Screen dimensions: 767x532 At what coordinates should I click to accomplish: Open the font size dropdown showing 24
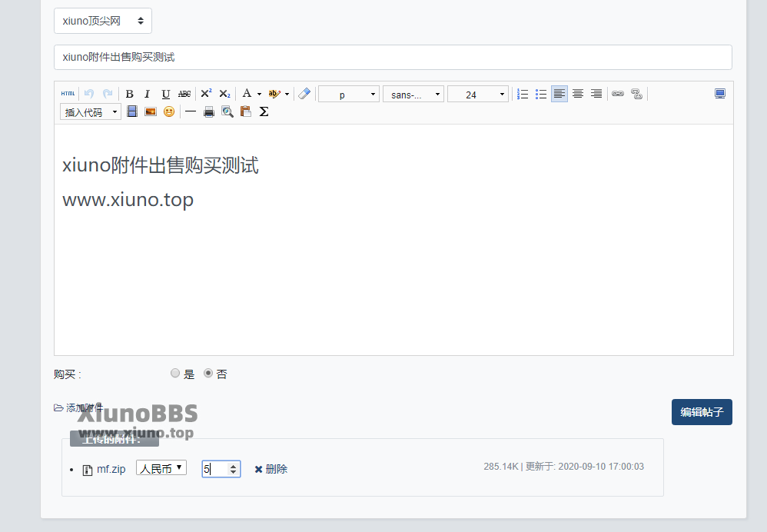pyautogui.click(x=478, y=95)
